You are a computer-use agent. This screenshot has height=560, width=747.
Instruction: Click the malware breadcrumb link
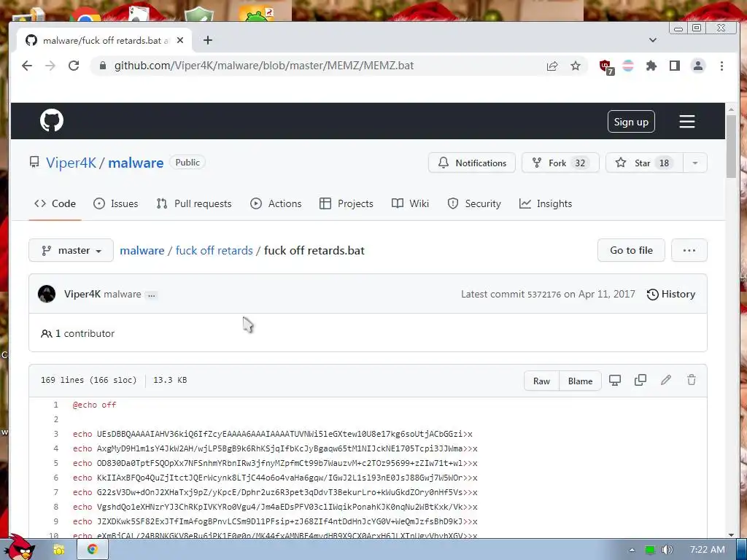click(142, 251)
